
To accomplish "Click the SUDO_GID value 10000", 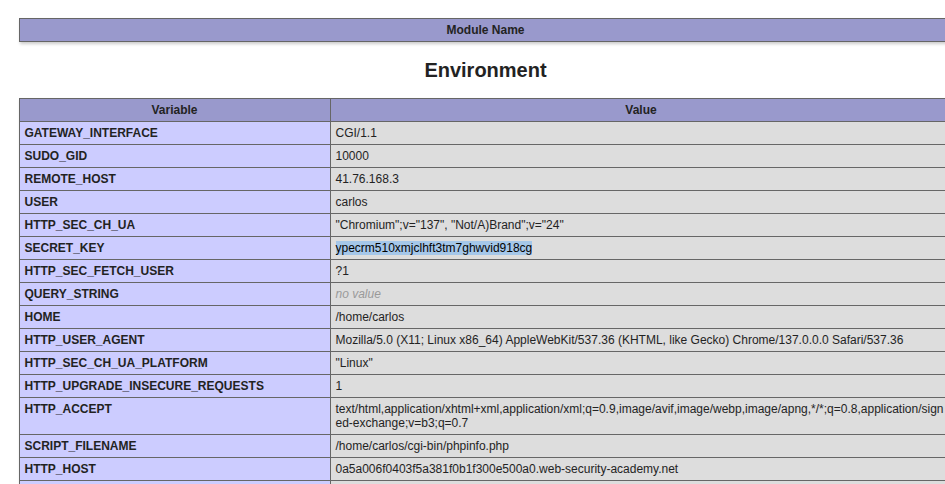I will 352,156.
